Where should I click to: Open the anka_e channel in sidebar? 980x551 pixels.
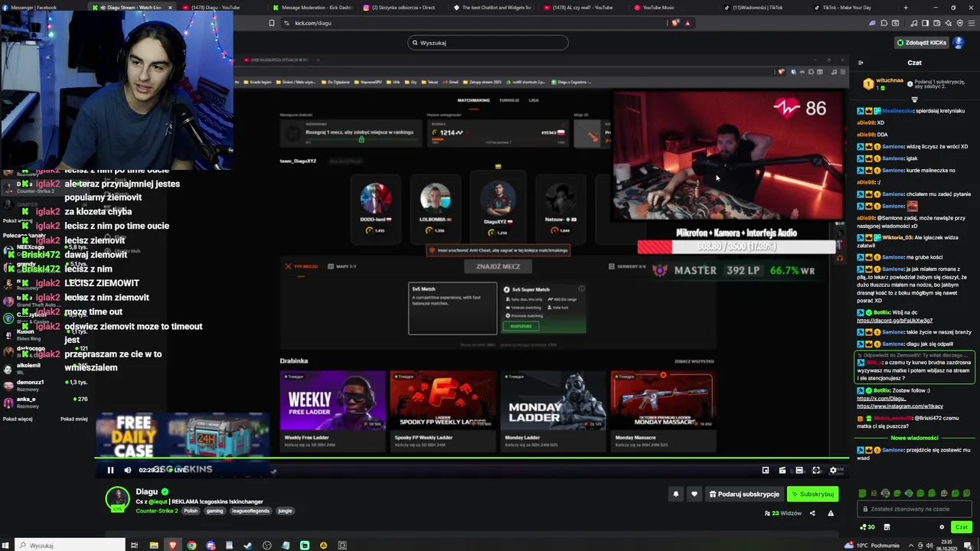pos(46,402)
